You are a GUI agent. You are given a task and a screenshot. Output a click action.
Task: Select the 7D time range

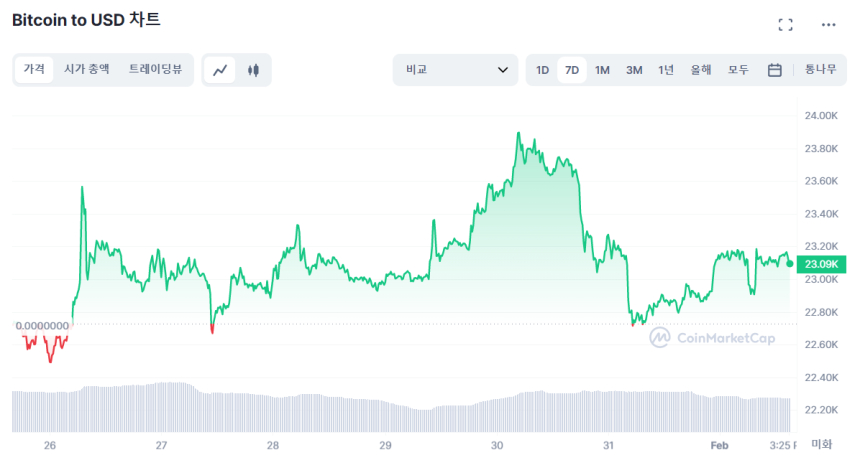pos(572,70)
